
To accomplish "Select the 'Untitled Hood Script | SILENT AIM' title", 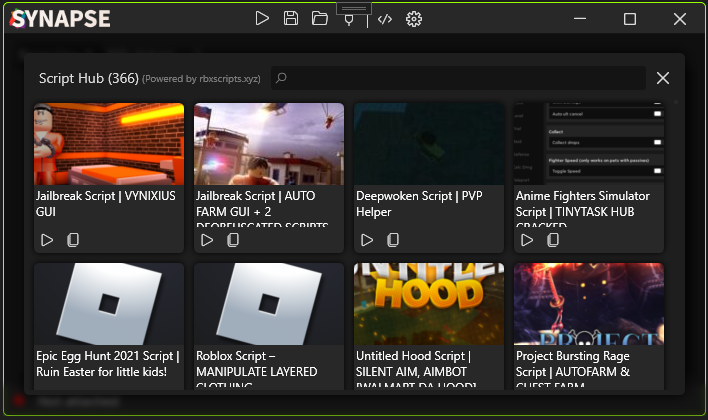I will (x=413, y=364).
